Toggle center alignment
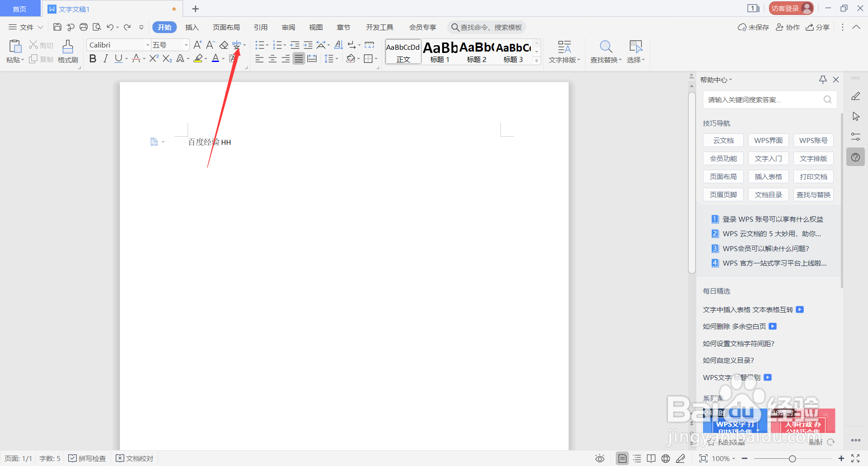 coord(273,58)
